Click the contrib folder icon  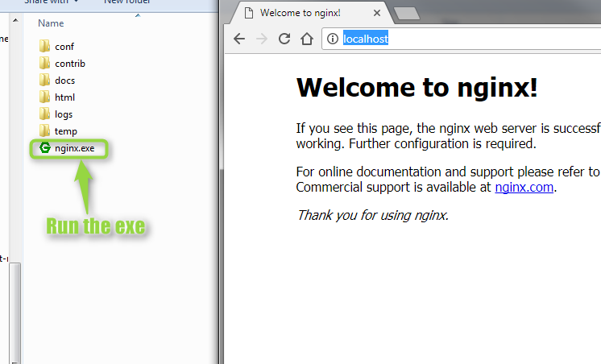[x=44, y=64]
